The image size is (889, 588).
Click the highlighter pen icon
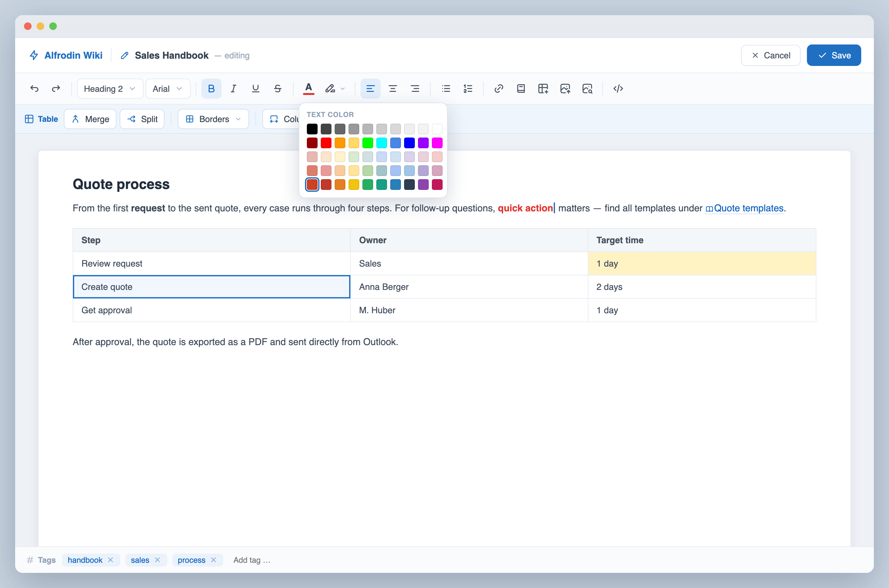[330, 89]
